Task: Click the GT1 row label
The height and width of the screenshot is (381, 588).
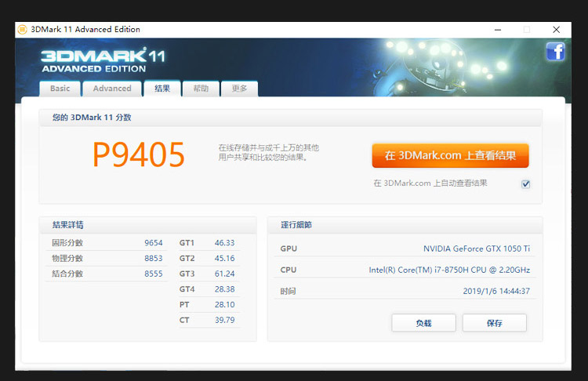Action: pyautogui.click(x=187, y=243)
